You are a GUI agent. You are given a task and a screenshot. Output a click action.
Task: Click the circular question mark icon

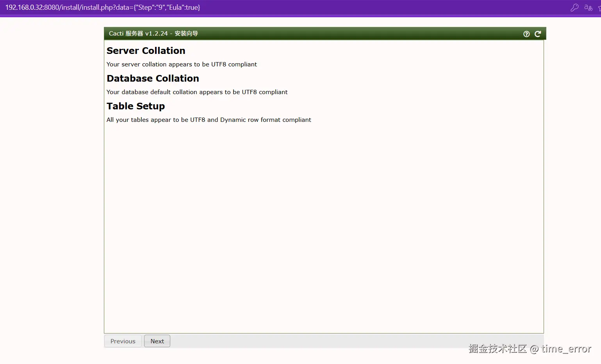[x=526, y=34]
